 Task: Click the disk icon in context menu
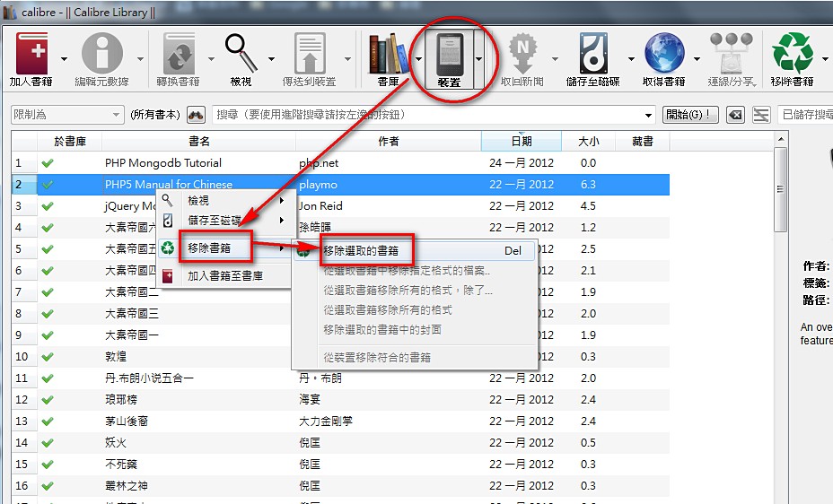point(167,221)
